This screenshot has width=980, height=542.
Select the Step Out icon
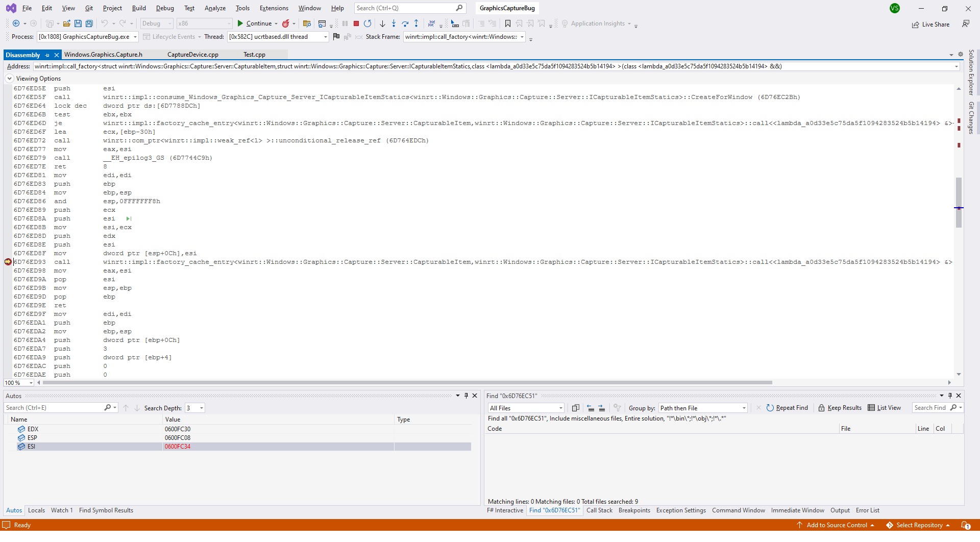pos(416,23)
